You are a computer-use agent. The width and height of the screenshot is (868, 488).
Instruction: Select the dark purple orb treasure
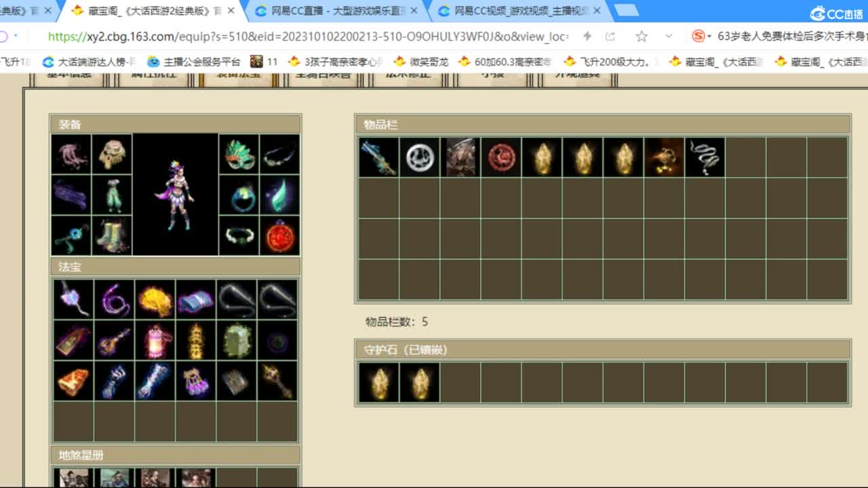coord(277,340)
